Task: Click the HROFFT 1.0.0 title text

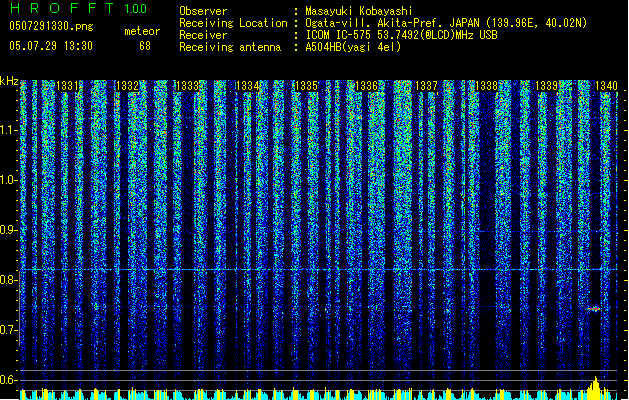Action: tap(79, 8)
